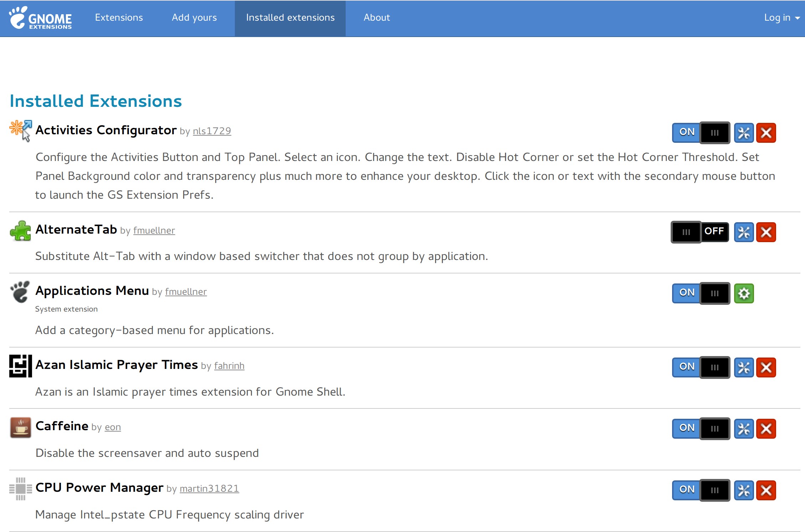This screenshot has width=805, height=532.
Task: Open the Caffeine extension title
Action: point(62,426)
